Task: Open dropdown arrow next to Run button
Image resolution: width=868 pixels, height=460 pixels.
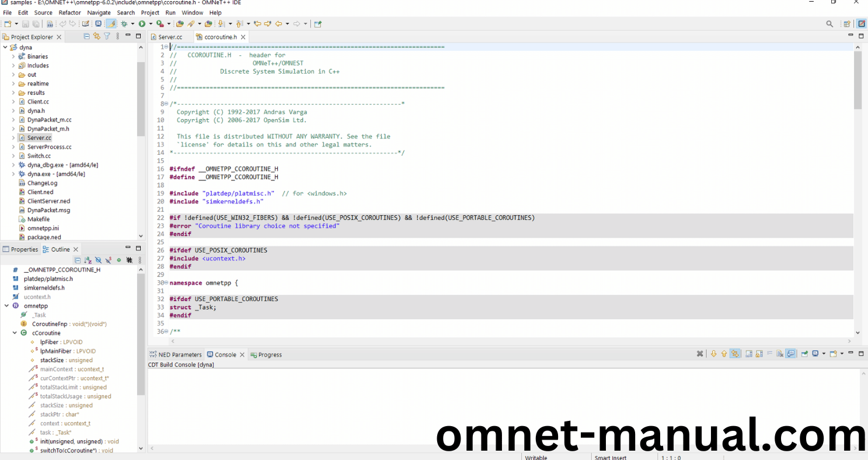Action: tap(150, 24)
